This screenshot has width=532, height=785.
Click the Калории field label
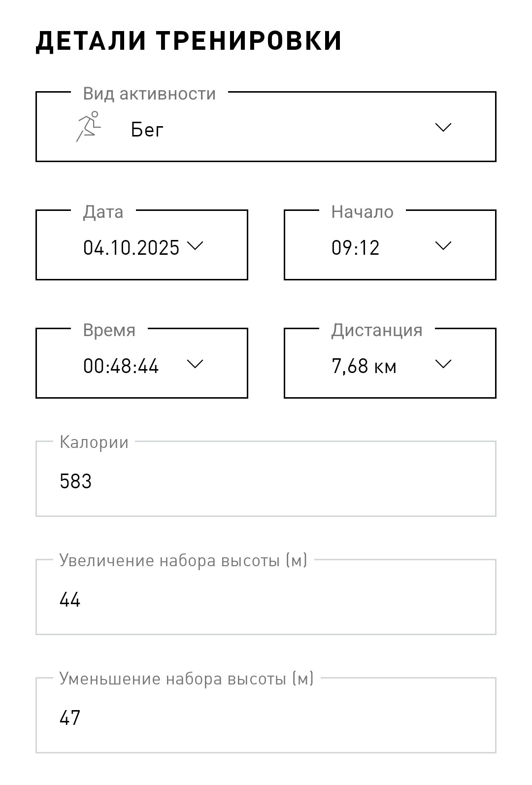point(94,442)
